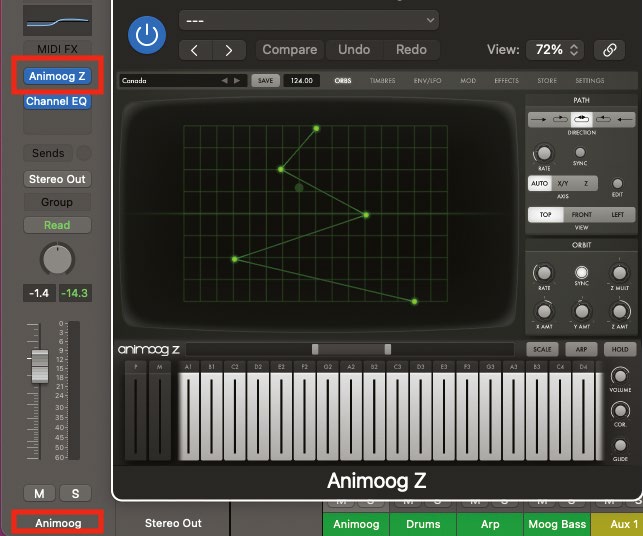Go to next plugin setting arrow
Viewport: 643px width, 536px height.
pyautogui.click(x=229, y=50)
